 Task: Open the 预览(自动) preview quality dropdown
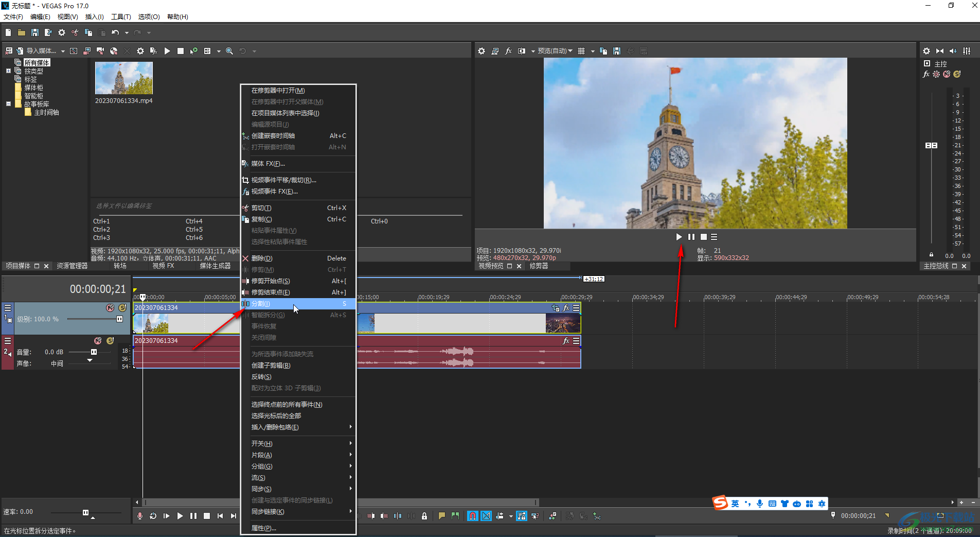[x=555, y=51]
